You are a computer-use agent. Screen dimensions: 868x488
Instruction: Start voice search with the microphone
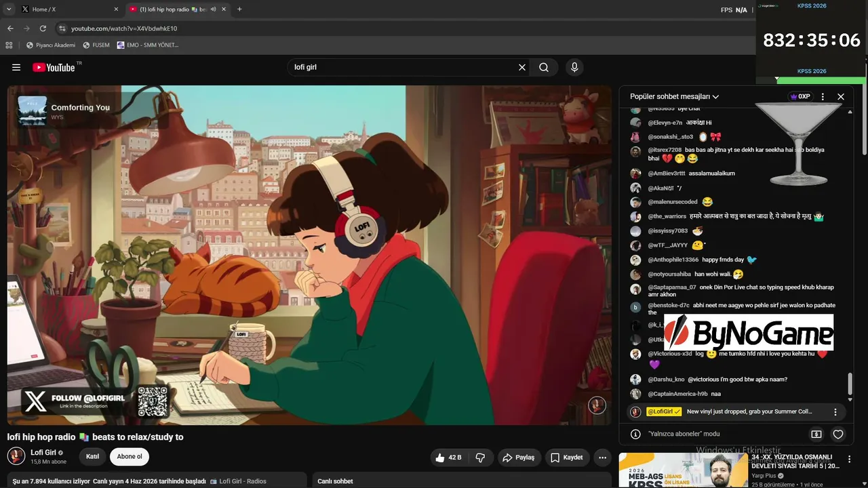coord(574,67)
